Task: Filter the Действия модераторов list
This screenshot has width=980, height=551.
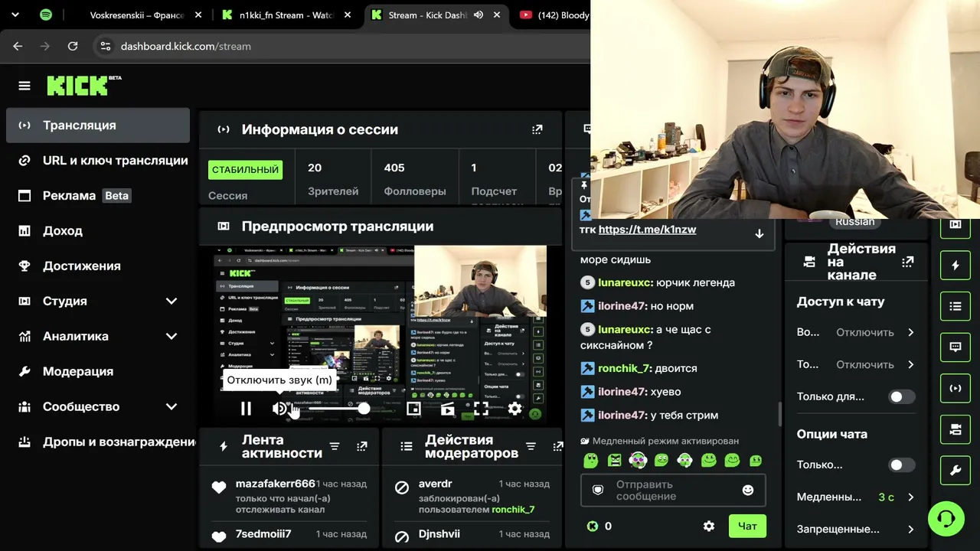Action: click(530, 446)
